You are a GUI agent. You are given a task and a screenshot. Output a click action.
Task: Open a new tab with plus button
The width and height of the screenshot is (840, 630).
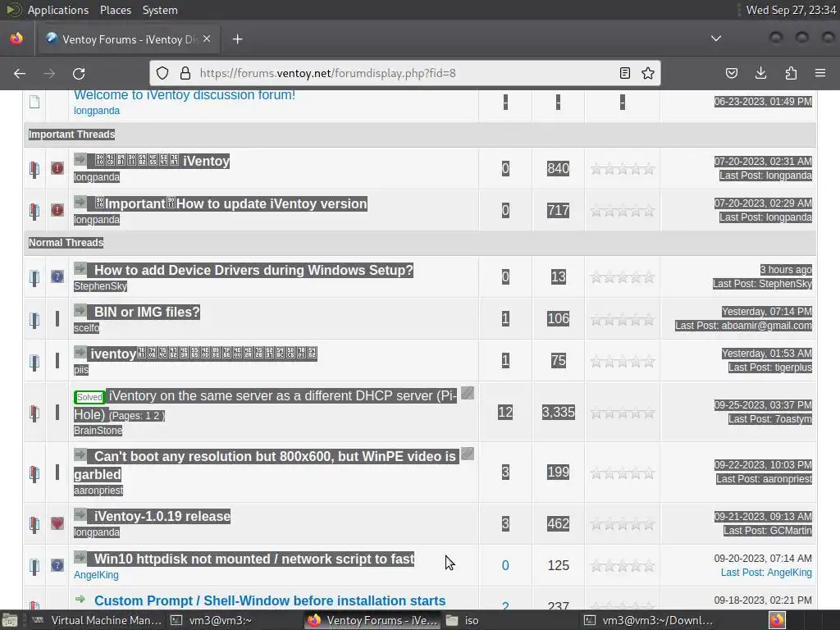pyautogui.click(x=237, y=39)
